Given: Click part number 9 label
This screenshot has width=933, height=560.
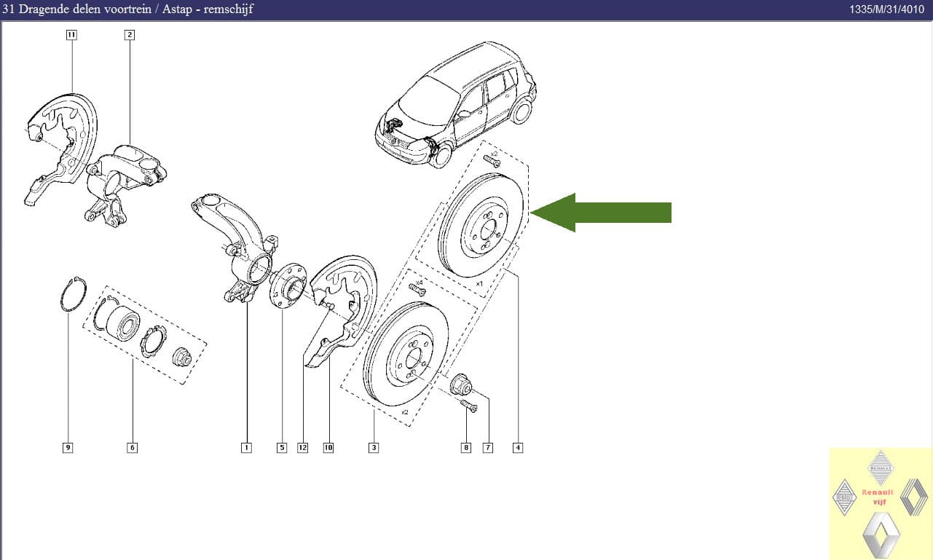Looking at the screenshot, I should pyautogui.click(x=68, y=448).
